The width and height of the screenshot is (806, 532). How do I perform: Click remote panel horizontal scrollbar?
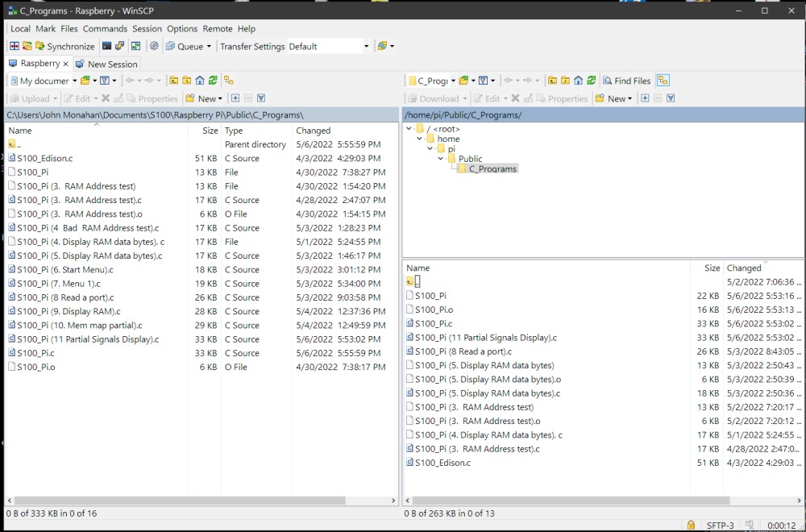click(x=571, y=500)
